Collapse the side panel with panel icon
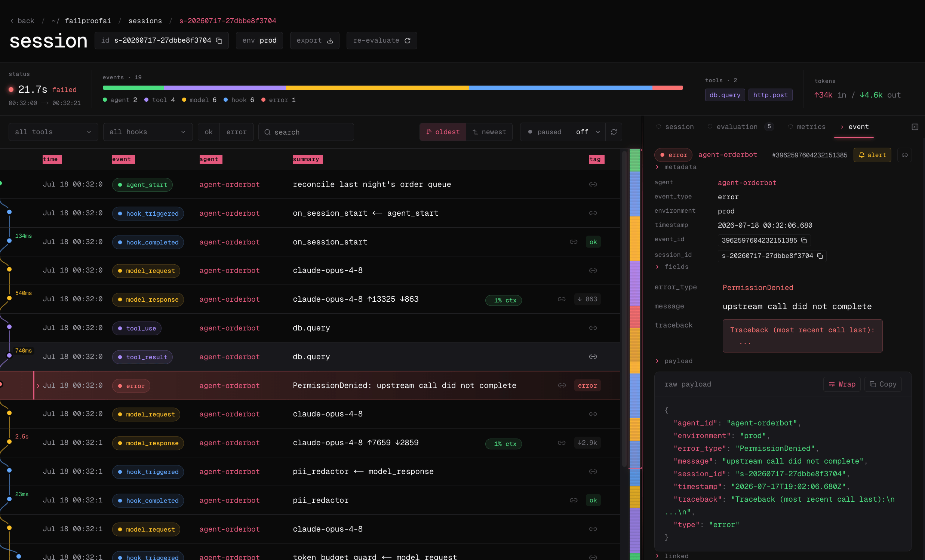This screenshot has width=925, height=560. (x=915, y=127)
